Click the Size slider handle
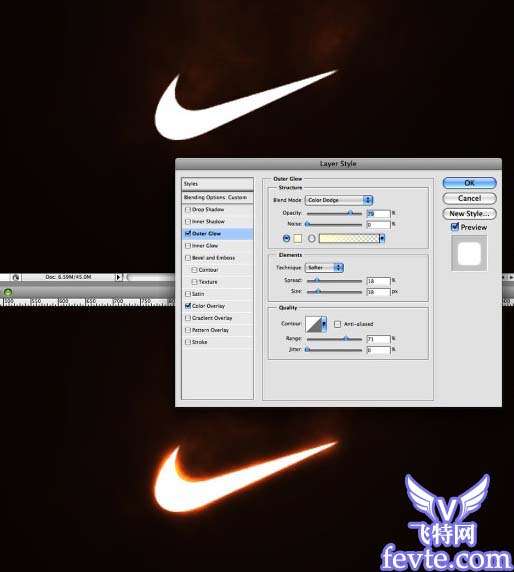Viewport: 514px width, 572px height. click(317, 291)
